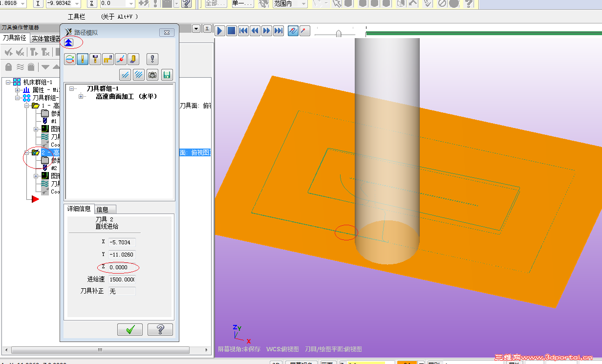Toggle the rapid moves display icon

tap(108, 59)
